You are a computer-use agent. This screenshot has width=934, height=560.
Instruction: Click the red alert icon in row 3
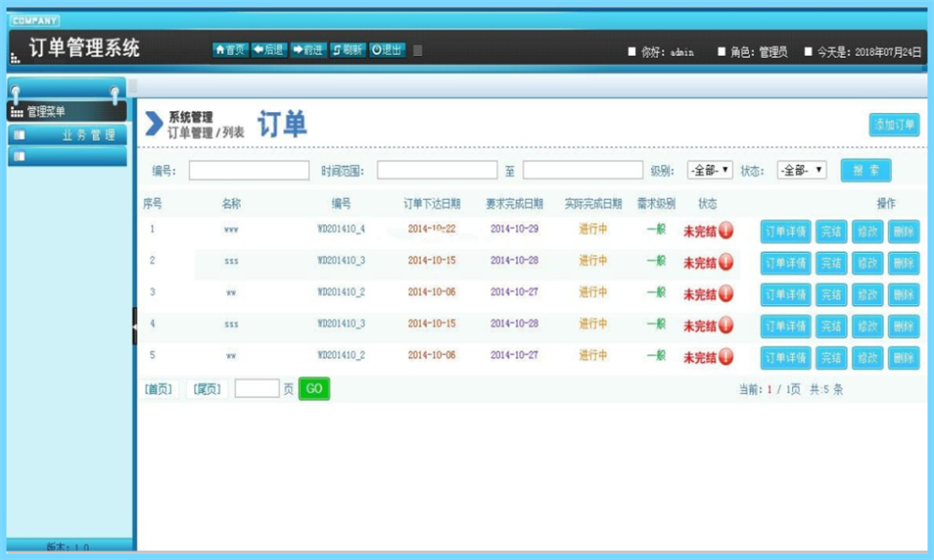726,293
